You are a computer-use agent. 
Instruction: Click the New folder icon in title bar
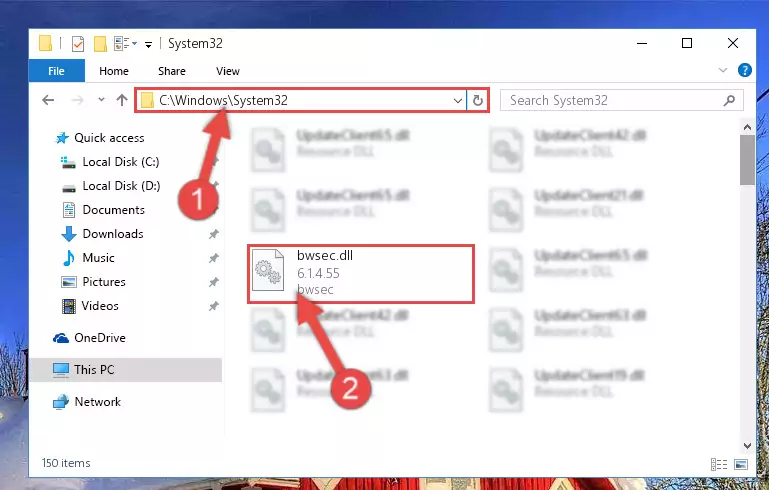pyautogui.click(x=100, y=44)
